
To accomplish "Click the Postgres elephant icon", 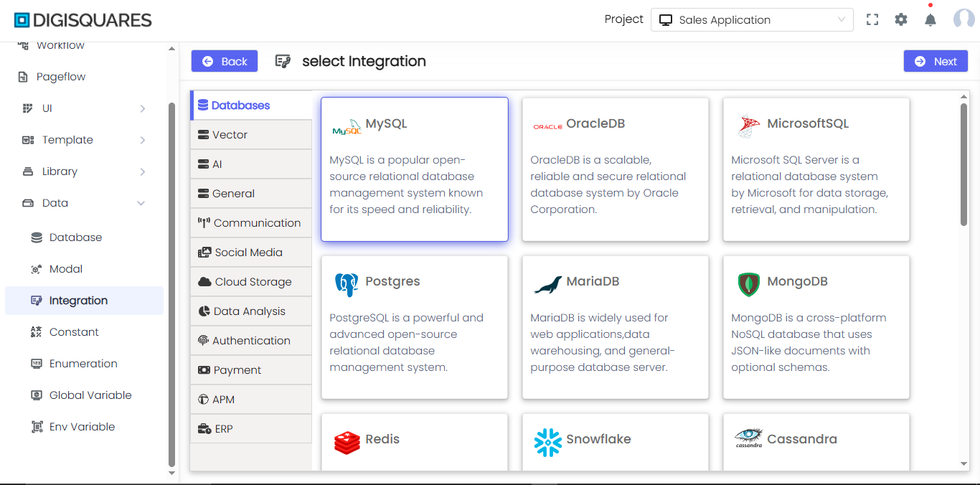I will click(x=347, y=285).
